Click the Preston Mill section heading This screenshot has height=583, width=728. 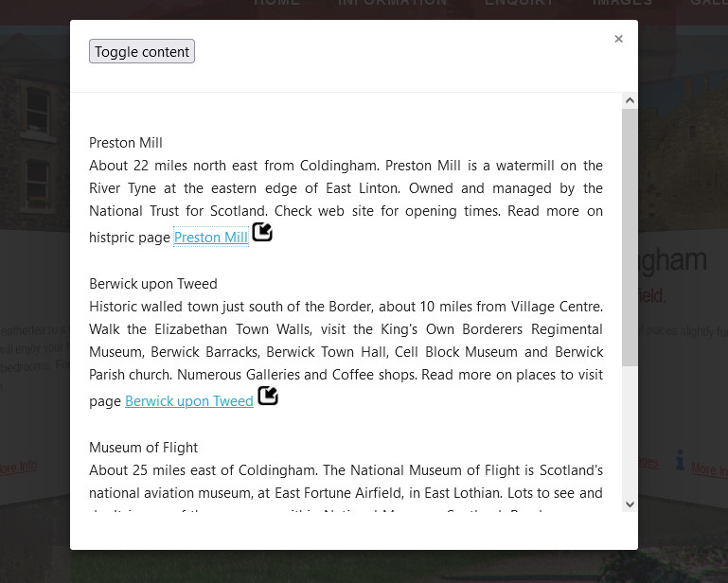point(126,143)
